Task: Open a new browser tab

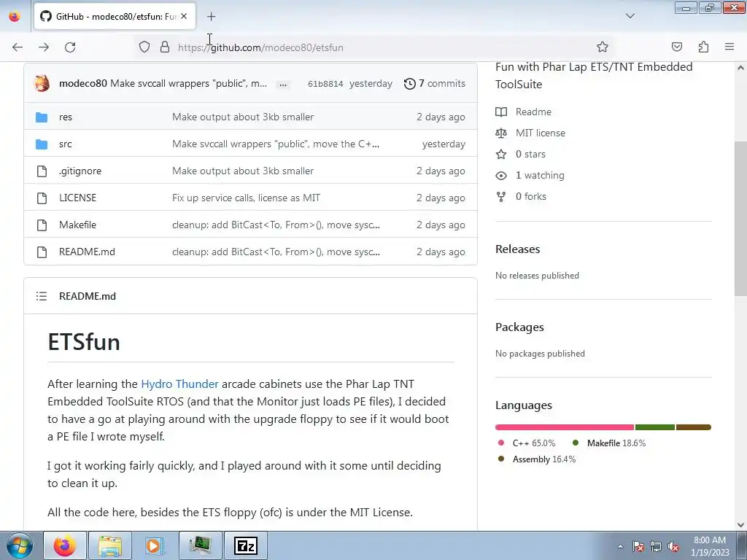Action: point(211,17)
